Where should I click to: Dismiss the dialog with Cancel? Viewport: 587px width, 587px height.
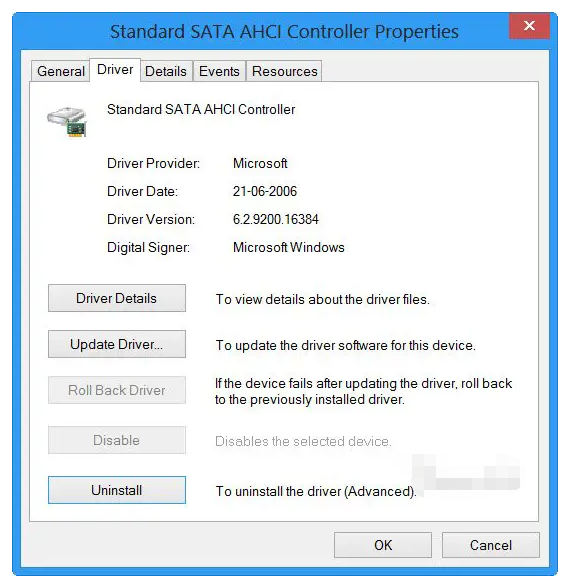click(490, 545)
